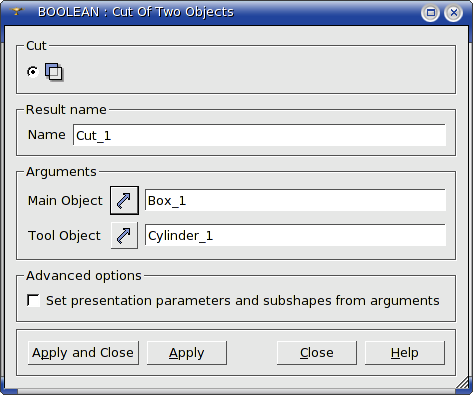473x395 pixels.
Task: Focus the Name field containing Cut_1
Action: [259, 135]
